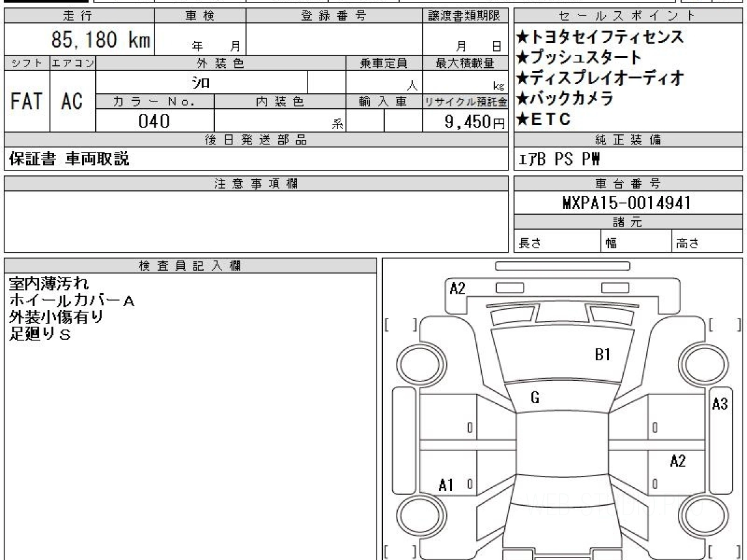This screenshot has height=560, width=747.
Task: Click the exterior color value シロ
Action: coord(200,82)
